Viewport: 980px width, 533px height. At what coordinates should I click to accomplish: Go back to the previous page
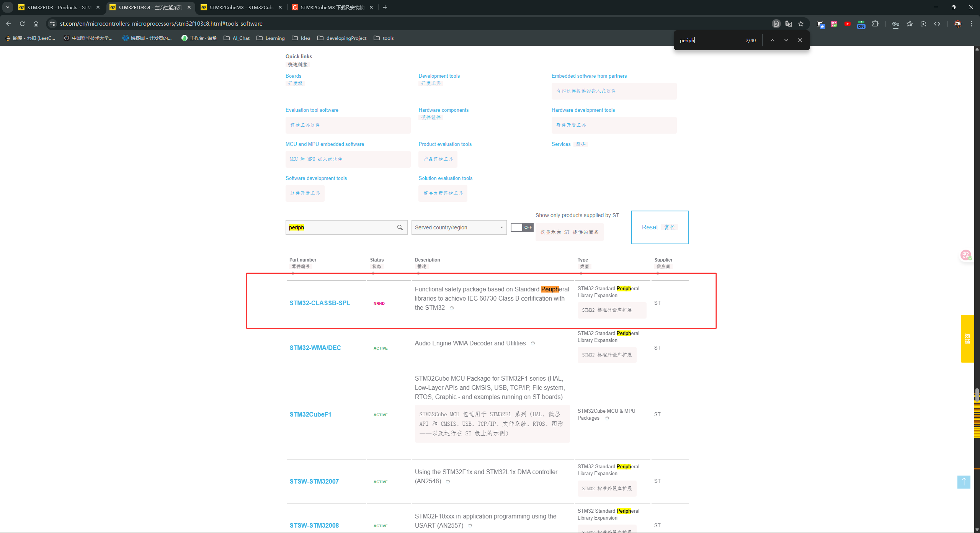(8, 24)
